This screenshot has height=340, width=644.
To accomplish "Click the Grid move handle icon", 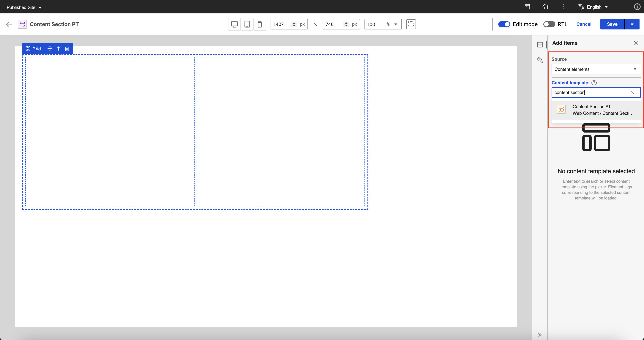I will pos(50,48).
